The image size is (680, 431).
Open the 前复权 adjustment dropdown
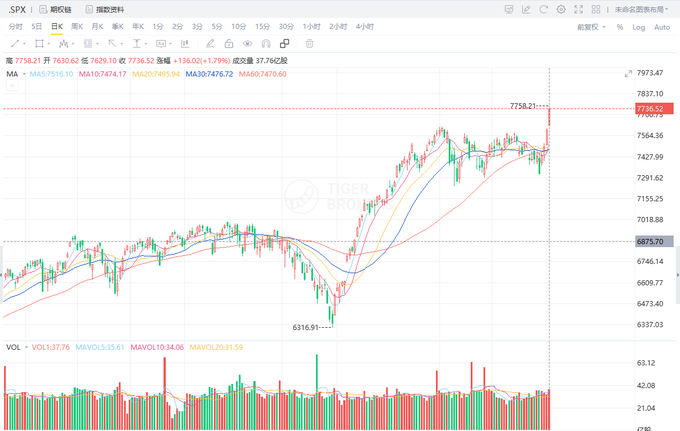pyautogui.click(x=591, y=27)
